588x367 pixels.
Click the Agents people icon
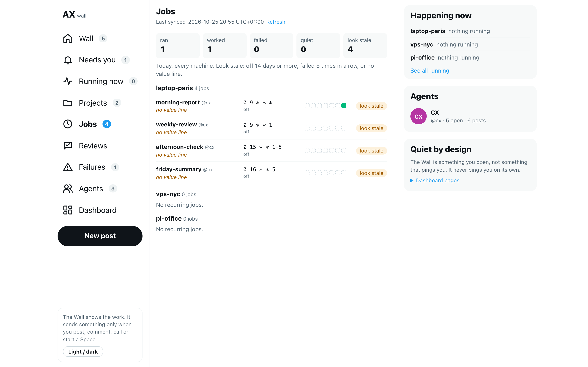[68, 189]
